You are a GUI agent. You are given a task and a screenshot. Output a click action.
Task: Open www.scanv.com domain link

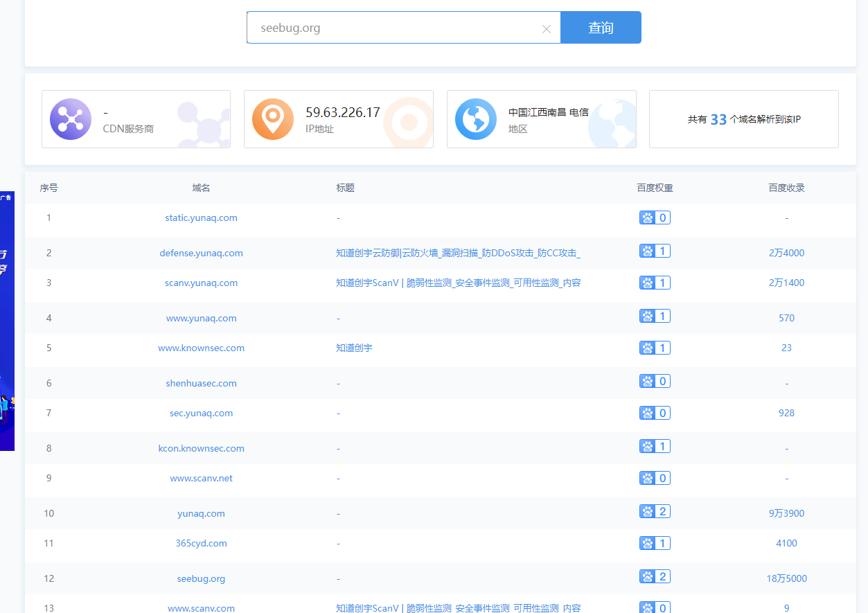[201, 608]
